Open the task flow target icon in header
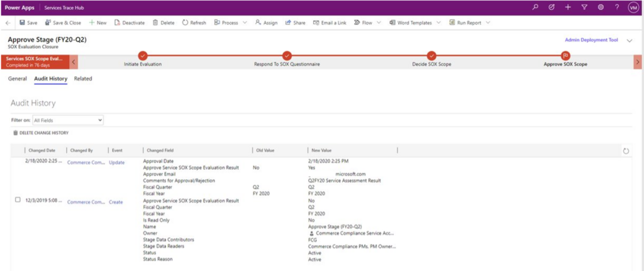This screenshot has height=271, width=644. [552, 7]
